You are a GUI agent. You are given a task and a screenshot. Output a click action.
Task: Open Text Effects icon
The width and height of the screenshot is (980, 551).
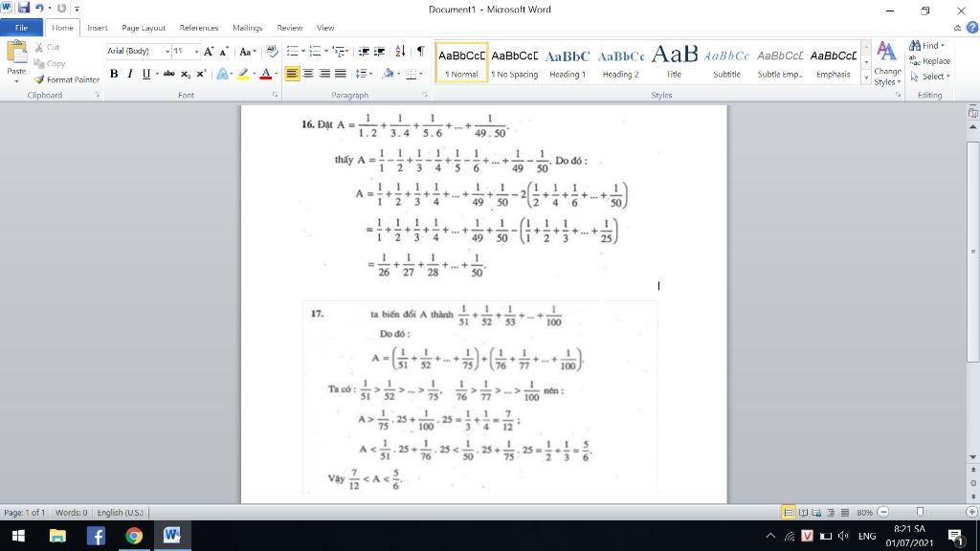[222, 74]
